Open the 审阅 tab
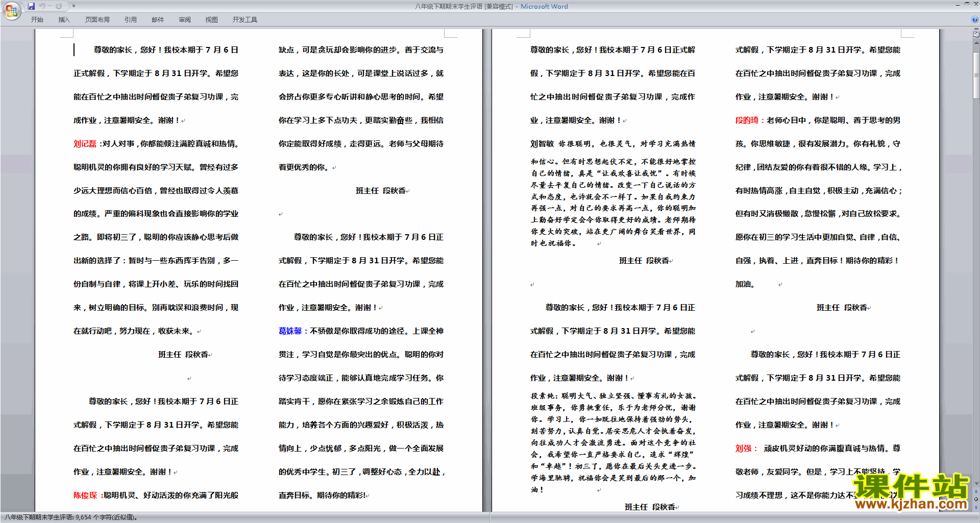Image resolution: width=980 pixels, height=523 pixels. (185, 20)
